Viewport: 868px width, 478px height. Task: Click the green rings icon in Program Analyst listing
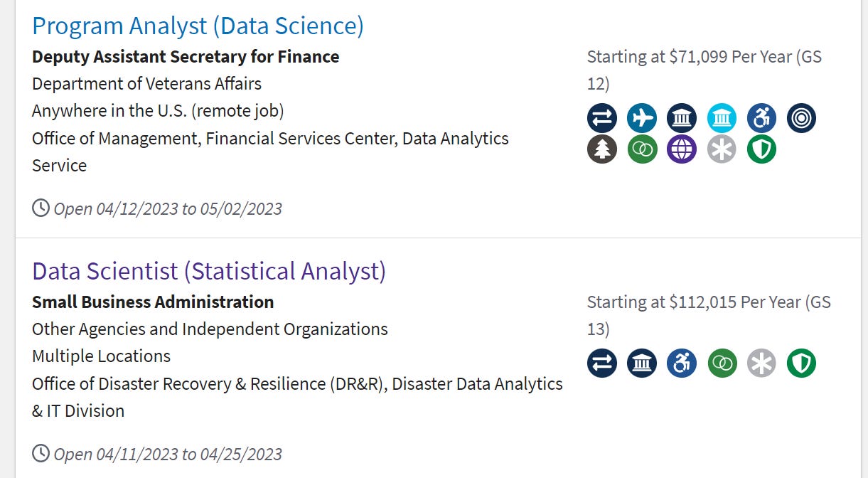click(x=642, y=149)
